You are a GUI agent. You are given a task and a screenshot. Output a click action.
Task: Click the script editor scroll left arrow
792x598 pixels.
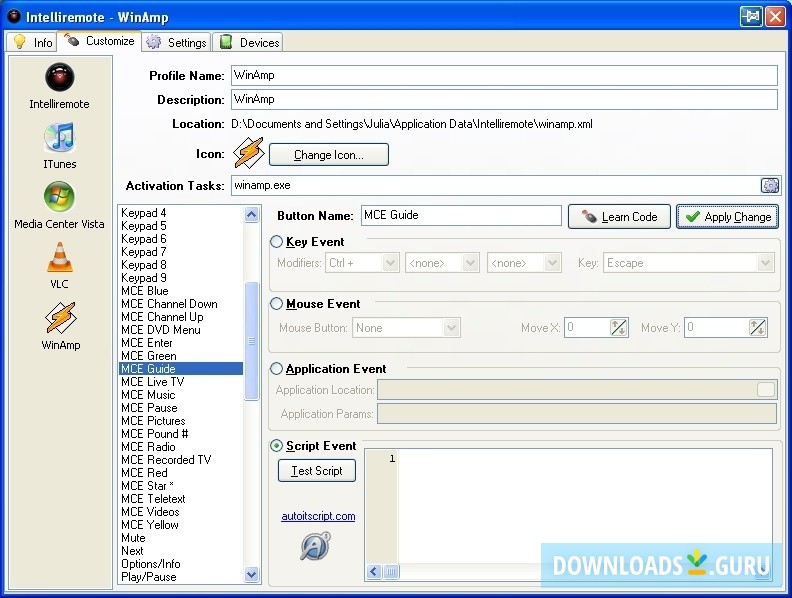374,571
